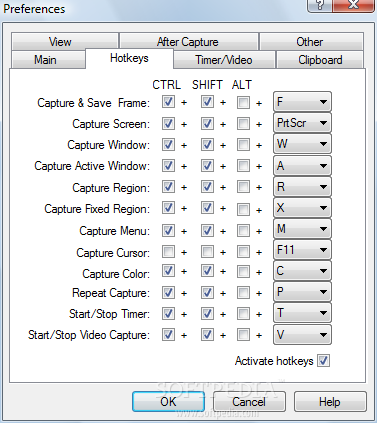Toggle the Activate hotkeys checkbox
Viewport: 377px width, 423px height.
pos(323,361)
